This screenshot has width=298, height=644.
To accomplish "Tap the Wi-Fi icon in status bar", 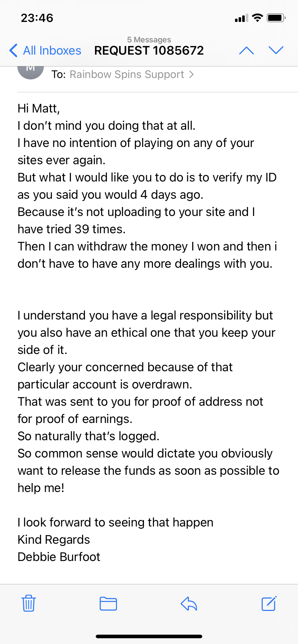I will coord(257,18).
